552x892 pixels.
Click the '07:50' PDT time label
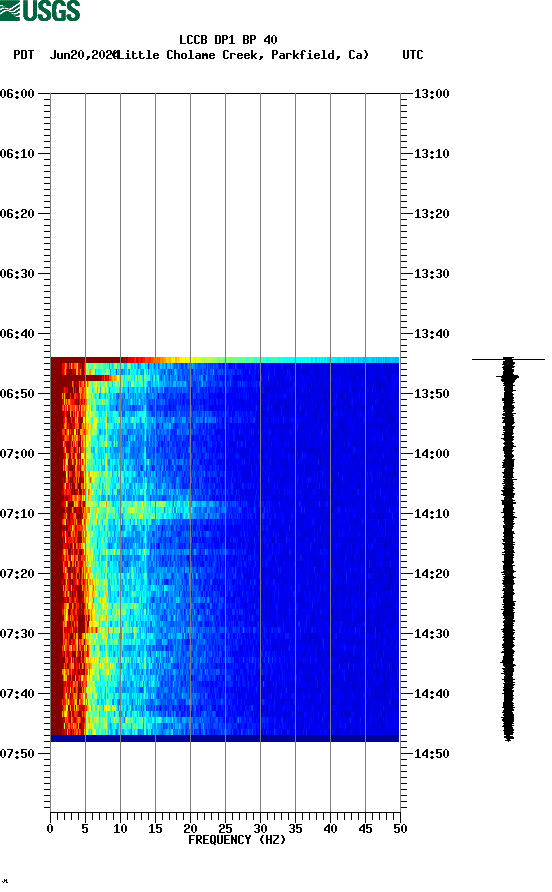point(17,754)
